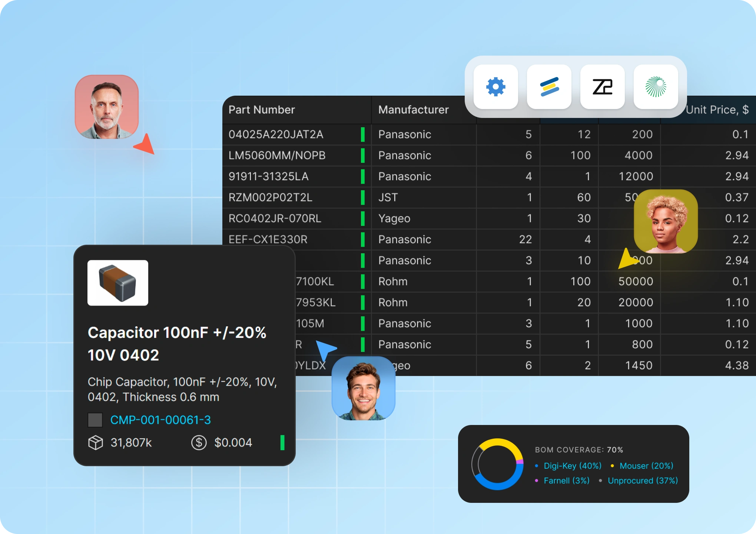Open the blue-yellow striped integration icon
The height and width of the screenshot is (534, 756).
(549, 87)
